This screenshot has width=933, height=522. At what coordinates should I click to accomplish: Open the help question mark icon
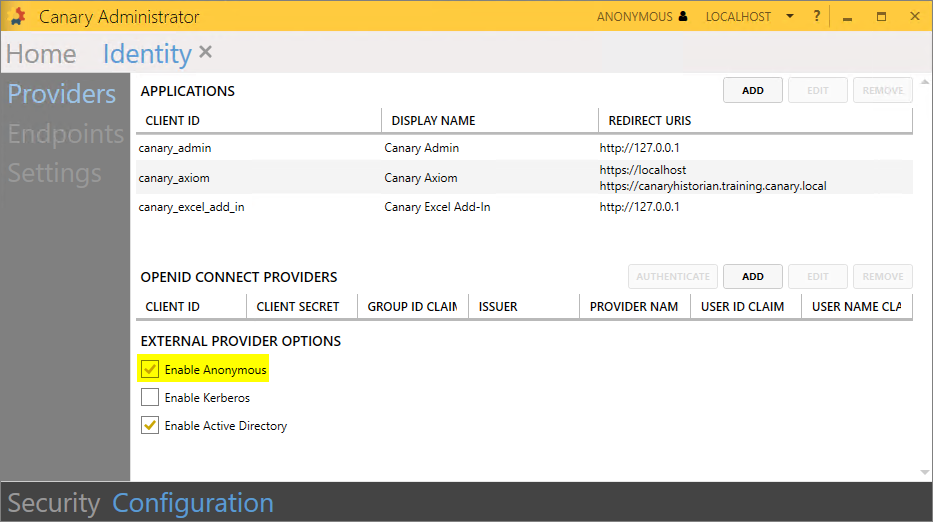click(x=817, y=17)
